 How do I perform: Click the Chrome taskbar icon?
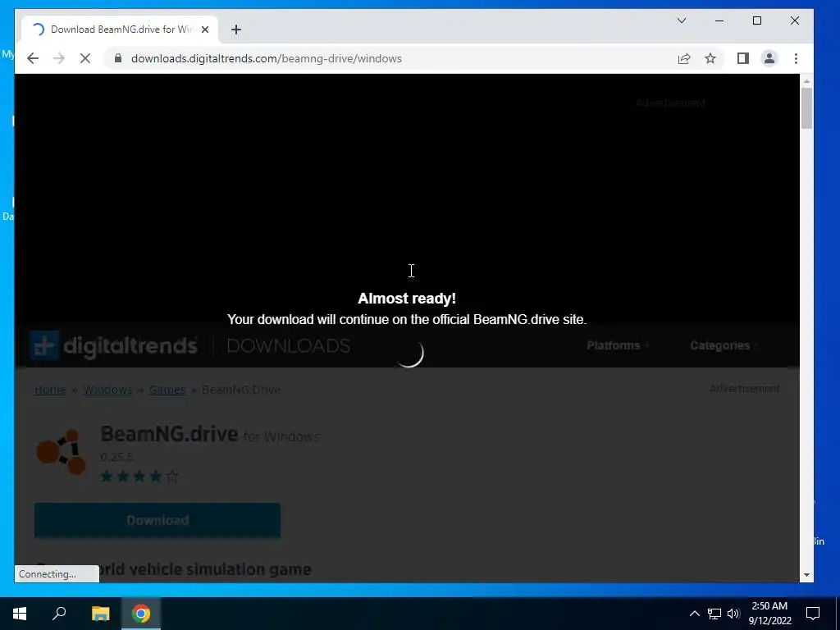point(141,614)
